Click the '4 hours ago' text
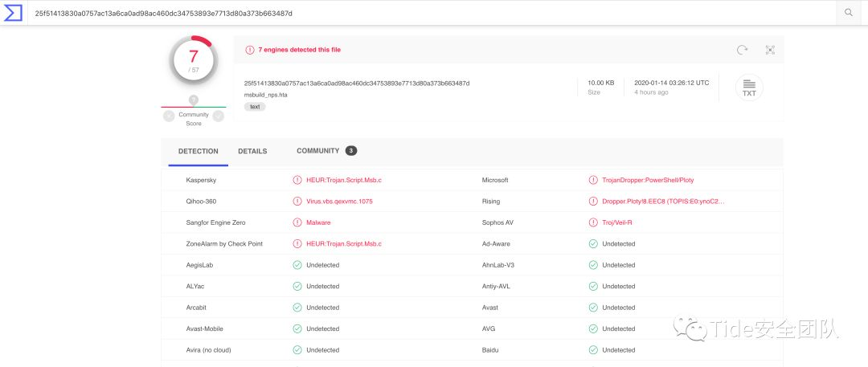This screenshot has height=367, width=868. coord(651,92)
